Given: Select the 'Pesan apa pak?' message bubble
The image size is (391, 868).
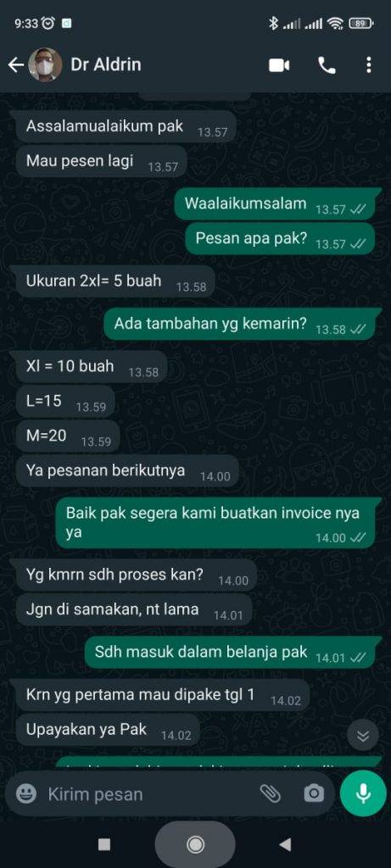Looking at the screenshot, I should [x=280, y=238].
